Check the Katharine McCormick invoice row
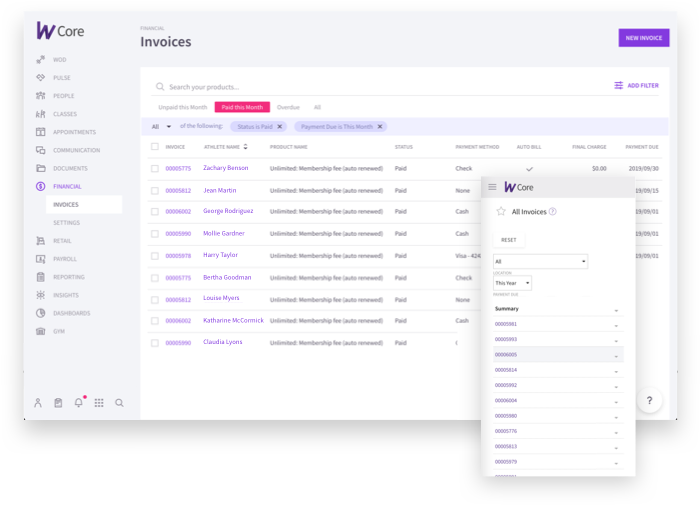This screenshot has width=700, height=508. coord(154,321)
